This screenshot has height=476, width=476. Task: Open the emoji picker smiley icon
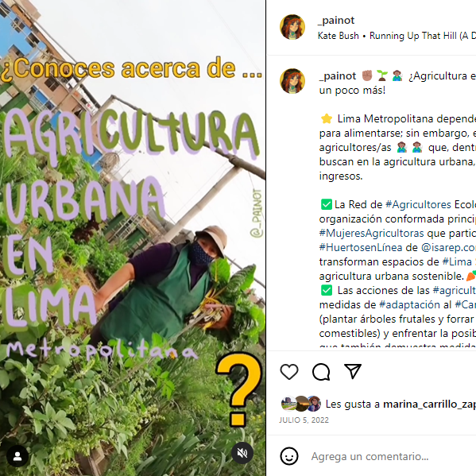pyautogui.click(x=289, y=456)
